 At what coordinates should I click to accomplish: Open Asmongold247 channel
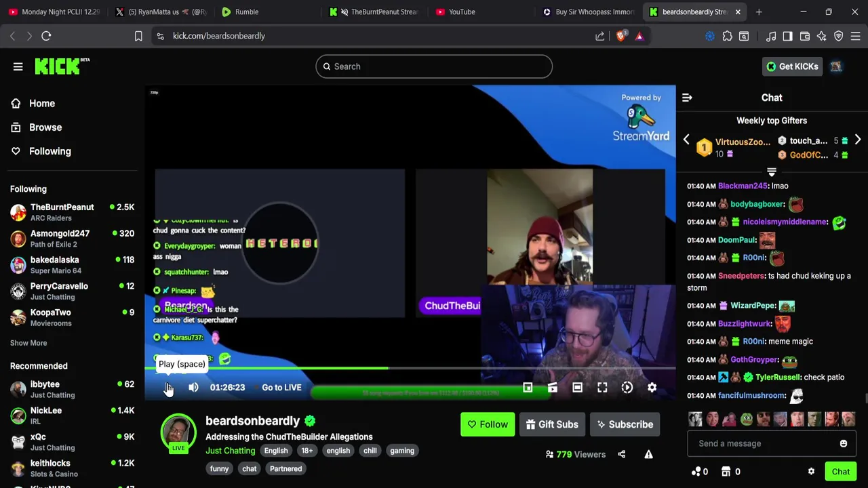(72, 239)
